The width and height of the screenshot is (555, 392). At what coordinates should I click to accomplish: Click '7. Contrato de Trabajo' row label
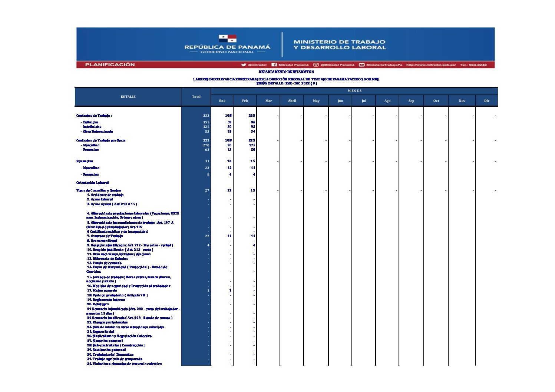(x=105, y=236)
